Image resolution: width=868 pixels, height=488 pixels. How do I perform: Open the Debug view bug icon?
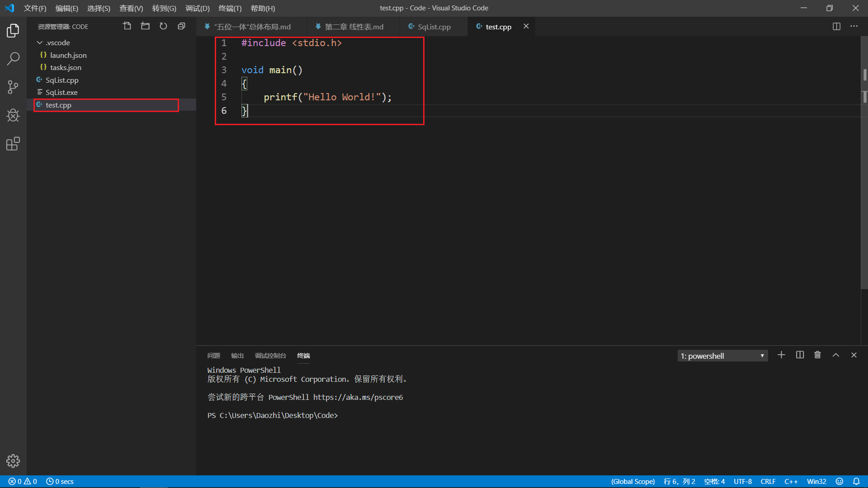tap(13, 115)
